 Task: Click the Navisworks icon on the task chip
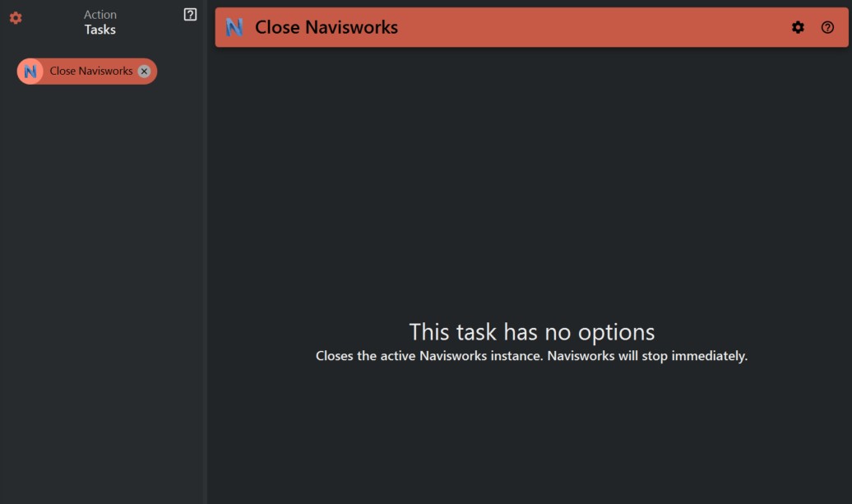[x=31, y=71]
